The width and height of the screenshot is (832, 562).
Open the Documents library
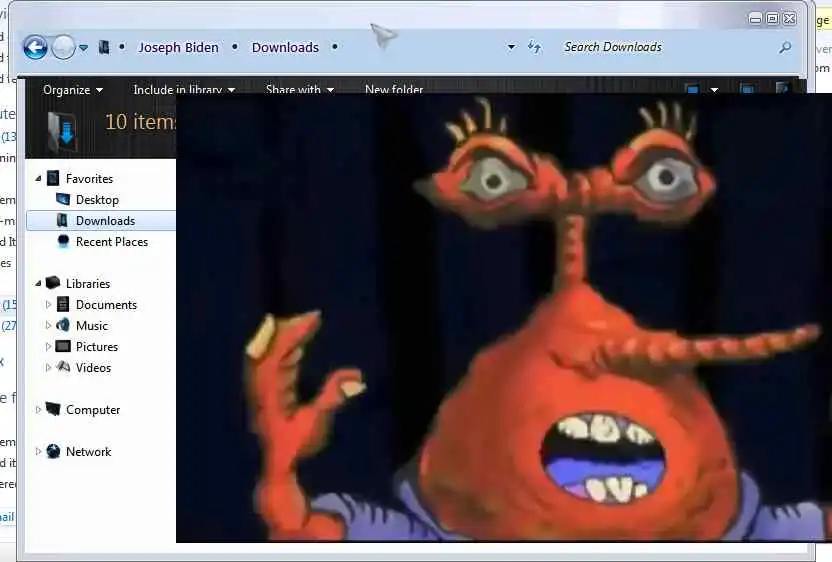[106, 305]
